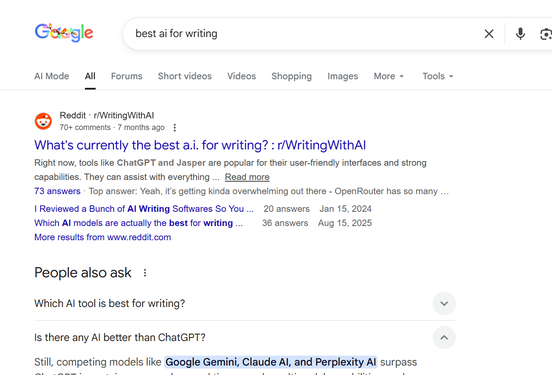Expand 'Which AI tool is best for writing?'

click(444, 304)
